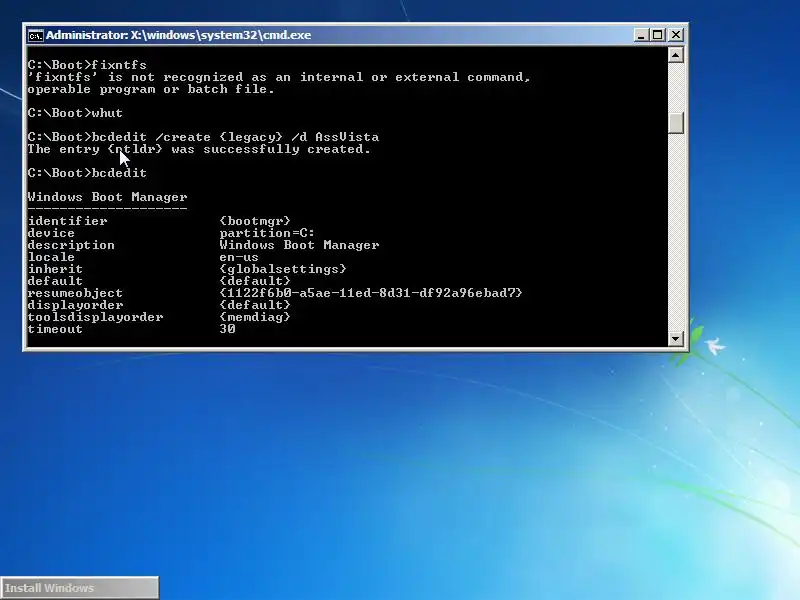Screen dimensions: 800x600
Task: Click the scrollbar down arrow
Action: [676, 338]
